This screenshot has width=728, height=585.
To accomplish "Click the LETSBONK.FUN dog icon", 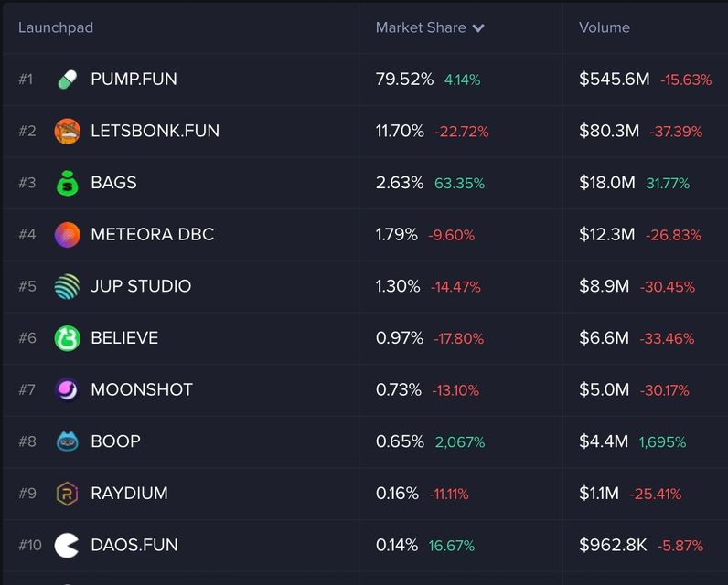I will click(67, 132).
